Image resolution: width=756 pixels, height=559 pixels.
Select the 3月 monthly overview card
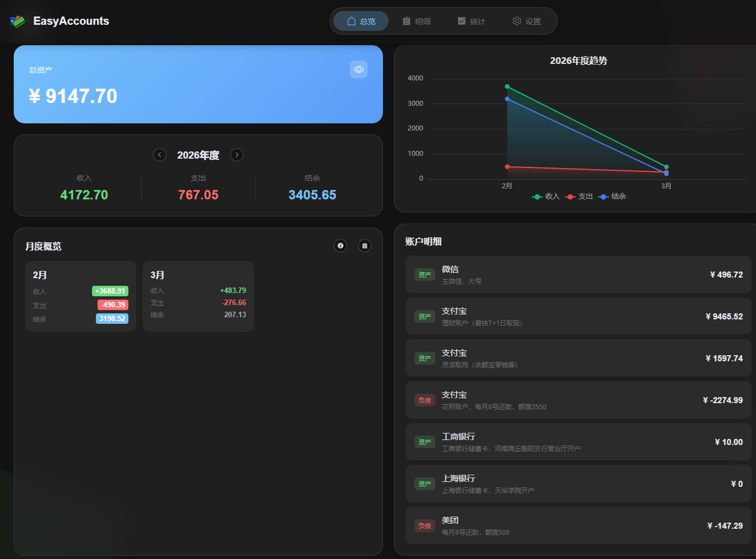[198, 296]
